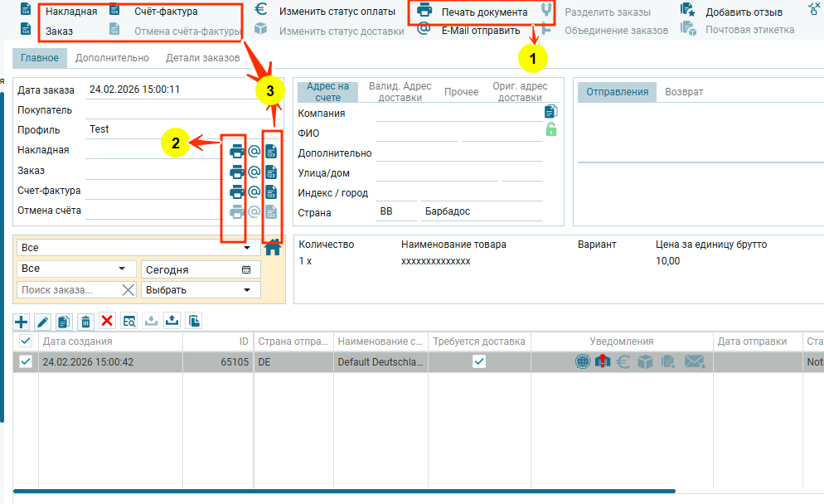Image resolution: width=824 pixels, height=504 pixels.
Task: Open the Возврат tab
Action: coord(683,92)
